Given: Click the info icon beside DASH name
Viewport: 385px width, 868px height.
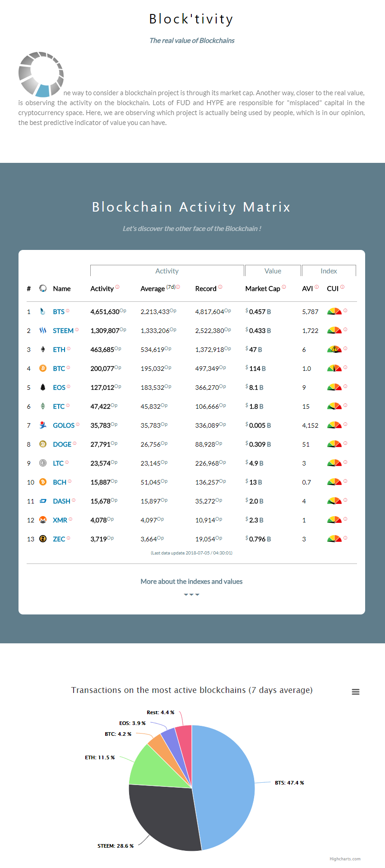Looking at the screenshot, I should click(x=74, y=500).
